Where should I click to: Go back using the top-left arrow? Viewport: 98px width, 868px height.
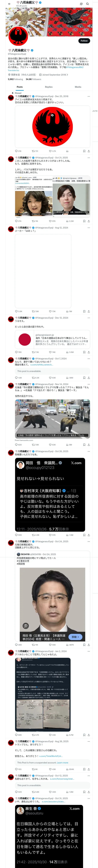pos(9,4)
